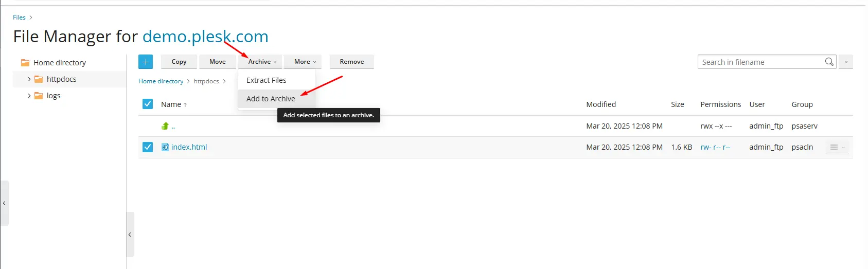This screenshot has width=868, height=269.
Task: Expand the logs tree node
Action: click(x=29, y=96)
